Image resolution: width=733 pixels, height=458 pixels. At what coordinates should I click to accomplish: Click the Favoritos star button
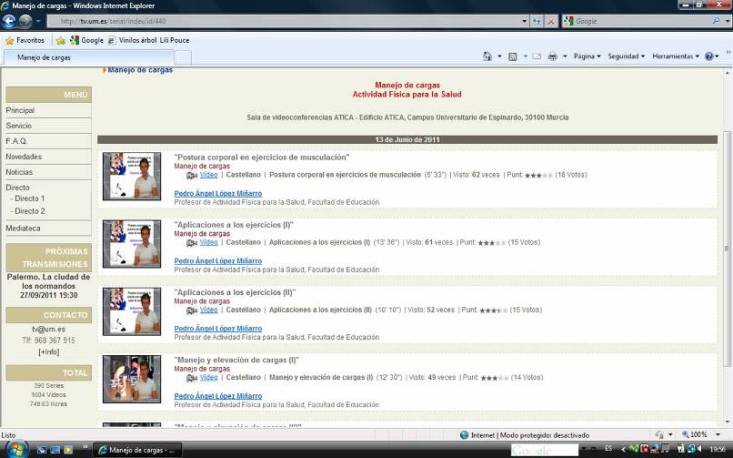click(x=25, y=40)
